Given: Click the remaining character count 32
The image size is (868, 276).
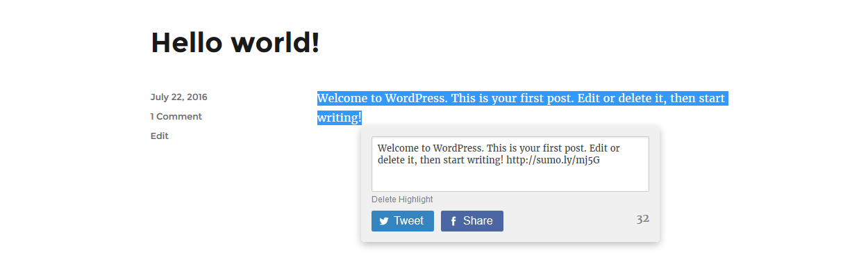Looking at the screenshot, I should (642, 219).
